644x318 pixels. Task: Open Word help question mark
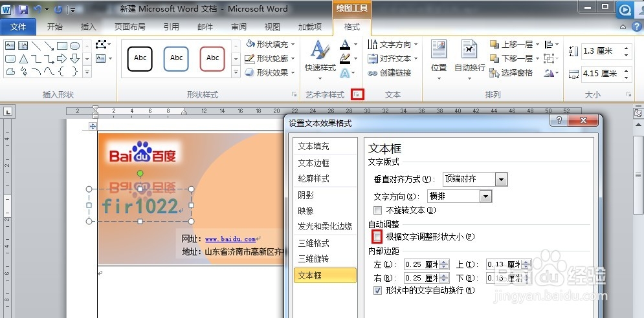[636, 26]
